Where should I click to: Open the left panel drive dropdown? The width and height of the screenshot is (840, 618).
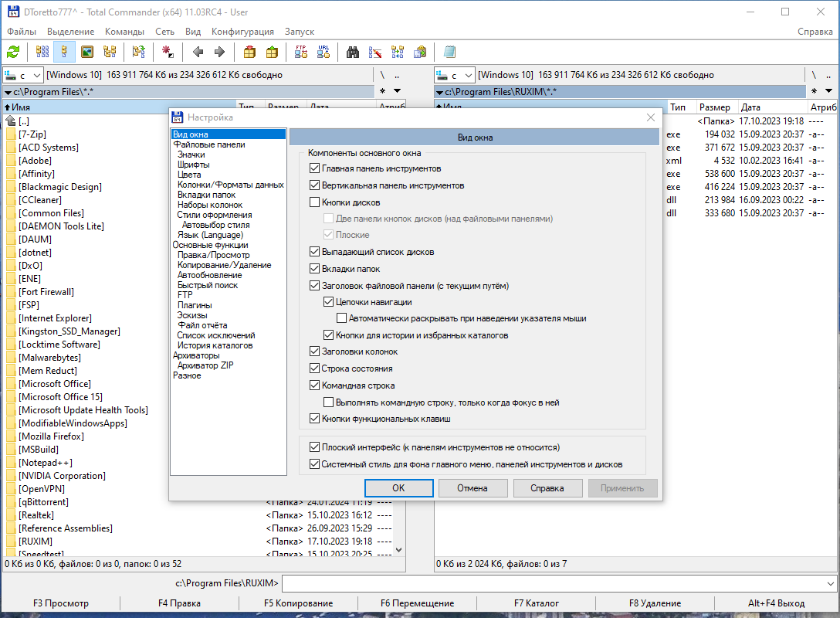coord(23,75)
